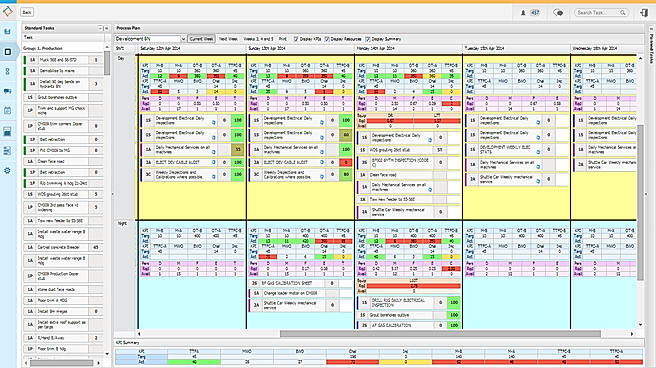The height and width of the screenshot is (368, 656).
Task: Select Sunday 13th Apr 2014 column header
Action: 300,49
